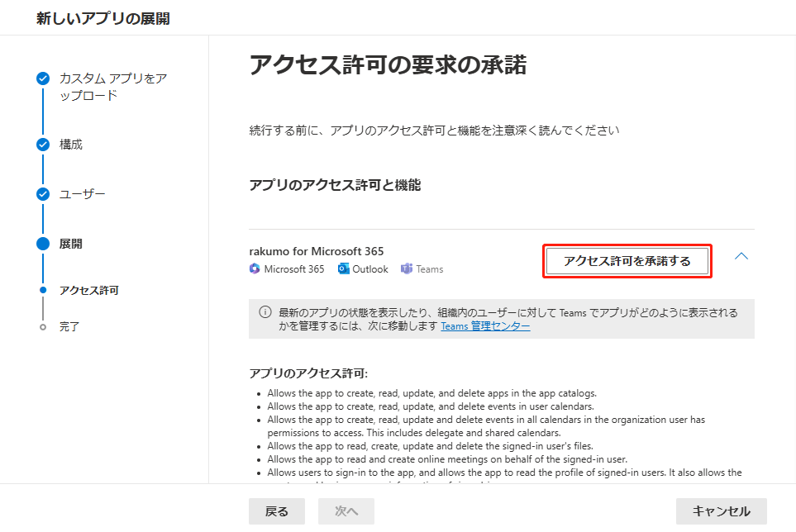Click the permission text about events in user calendars
This screenshot has height=532, width=796.
tap(431, 406)
